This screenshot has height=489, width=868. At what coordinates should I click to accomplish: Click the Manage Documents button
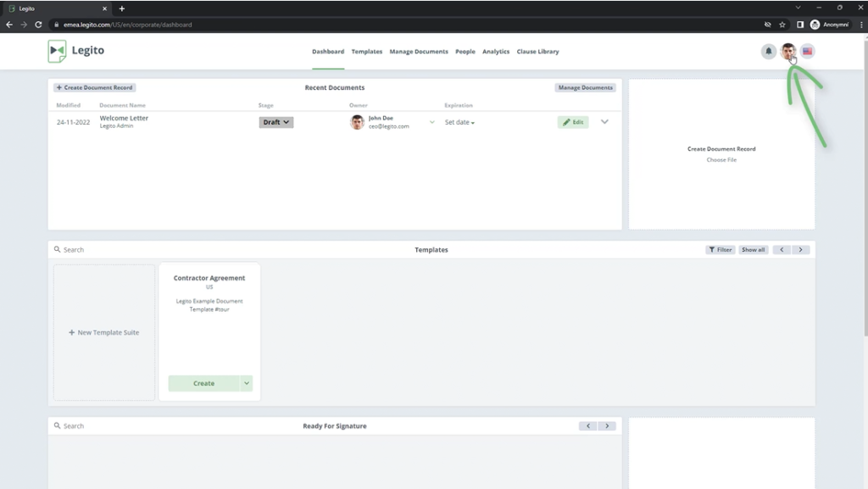(x=585, y=87)
